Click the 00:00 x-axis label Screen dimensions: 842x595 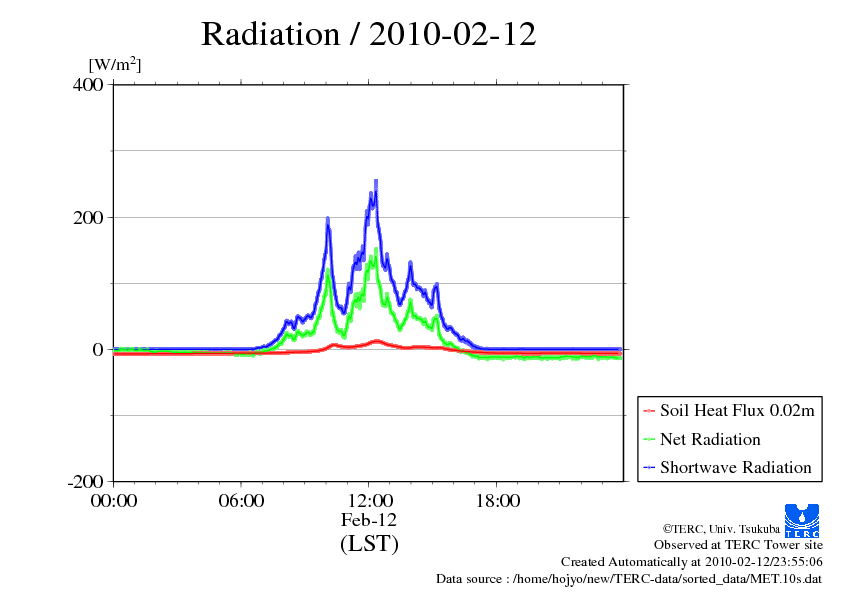coord(114,501)
